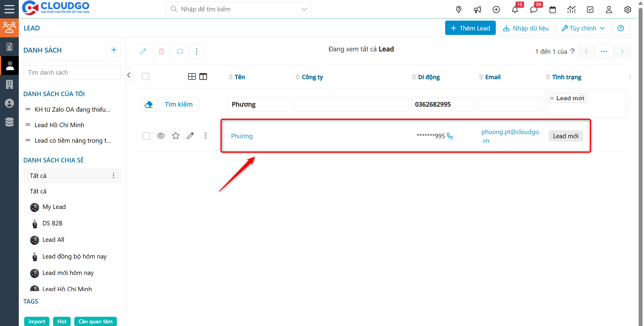
Task: Open the chat messages with 24 unread
Action: pyautogui.click(x=534, y=9)
